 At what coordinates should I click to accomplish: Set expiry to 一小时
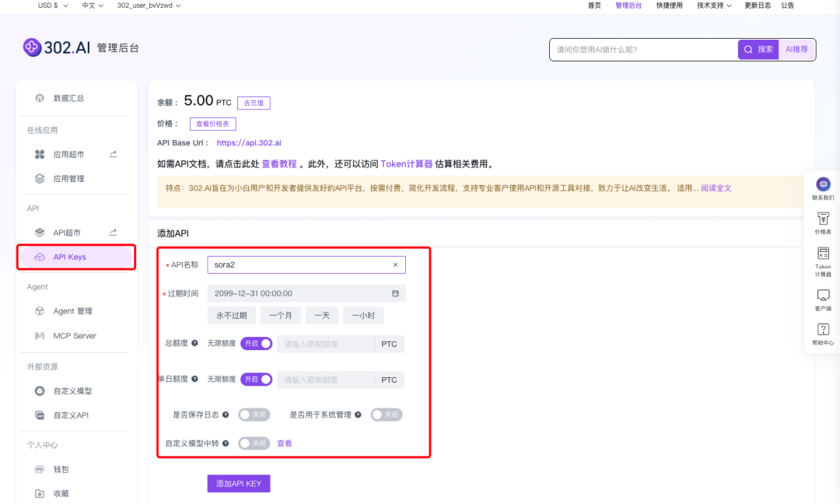pyautogui.click(x=363, y=316)
